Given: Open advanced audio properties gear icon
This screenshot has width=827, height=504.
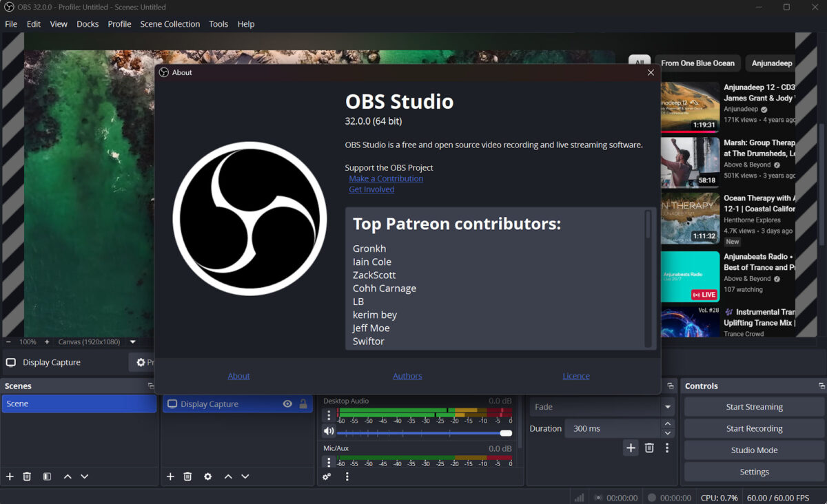Looking at the screenshot, I should 327,476.
